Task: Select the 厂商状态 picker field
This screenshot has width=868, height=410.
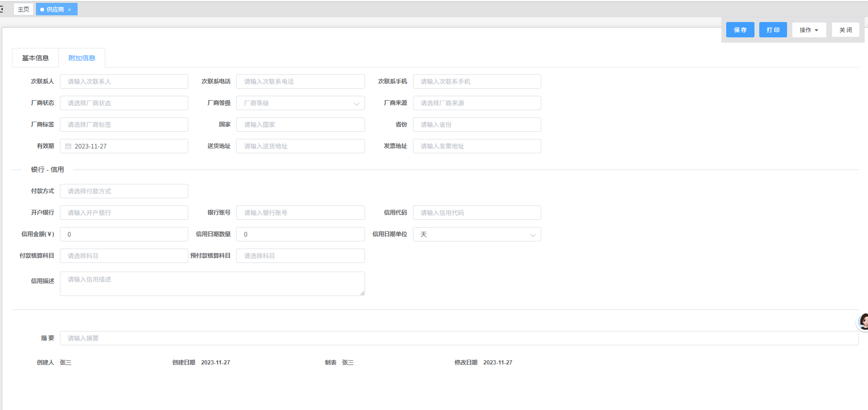Action: pos(124,103)
